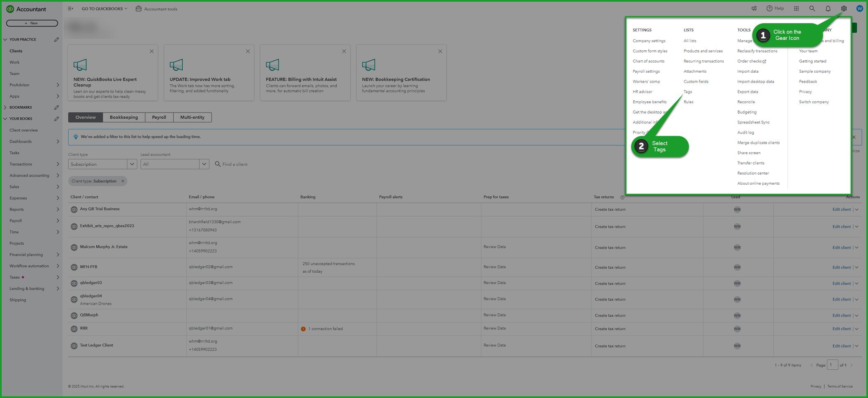Switch to the Bookkeeping tab
The width and height of the screenshot is (868, 398).
(x=124, y=117)
